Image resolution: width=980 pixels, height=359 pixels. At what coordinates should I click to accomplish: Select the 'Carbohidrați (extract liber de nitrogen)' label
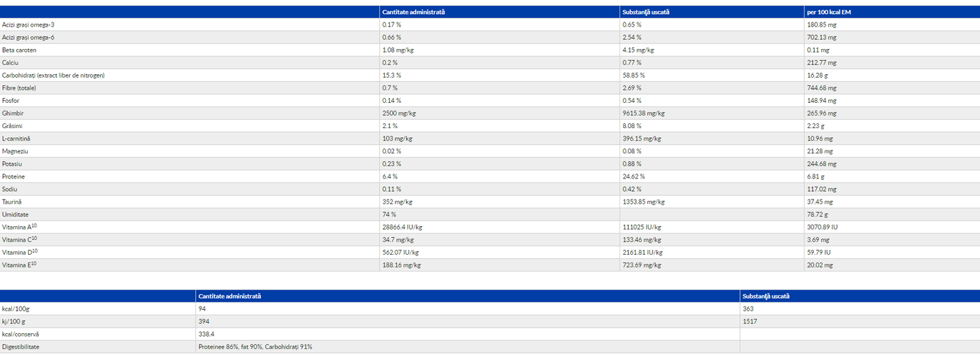(x=53, y=75)
